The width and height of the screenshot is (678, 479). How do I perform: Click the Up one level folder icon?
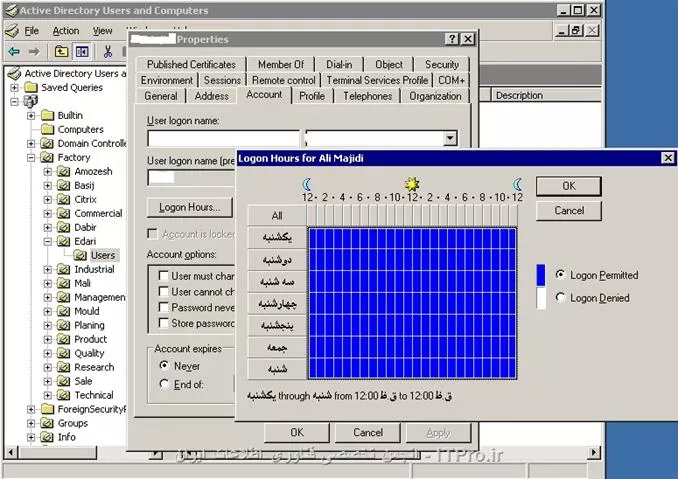tap(61, 52)
